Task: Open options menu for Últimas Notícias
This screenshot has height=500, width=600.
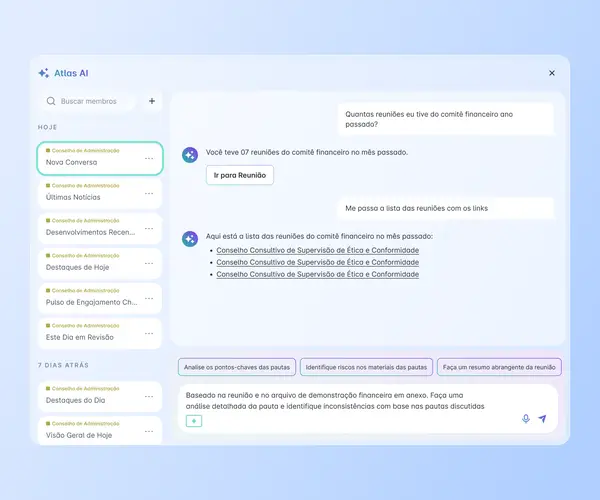Action: (149, 194)
